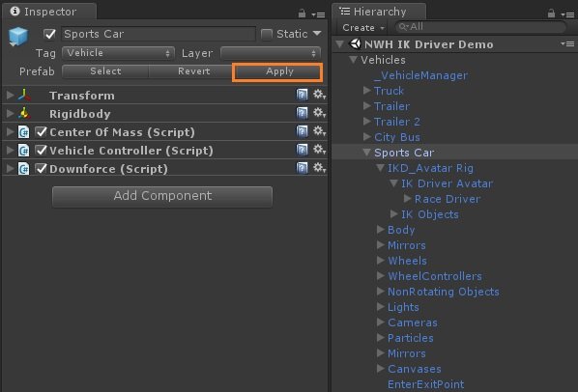Toggle the Sports Car active checkbox
Image resolution: width=578 pixels, height=392 pixels.
tap(49, 34)
